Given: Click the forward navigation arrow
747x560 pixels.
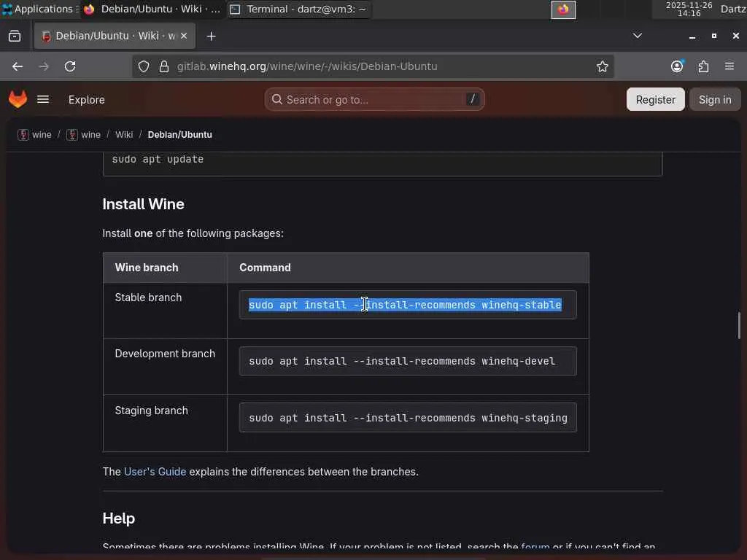Looking at the screenshot, I should (44, 66).
